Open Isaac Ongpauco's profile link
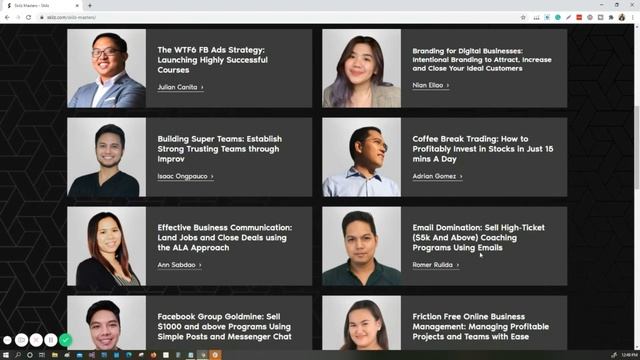This screenshot has height=360, width=640. coord(185,176)
